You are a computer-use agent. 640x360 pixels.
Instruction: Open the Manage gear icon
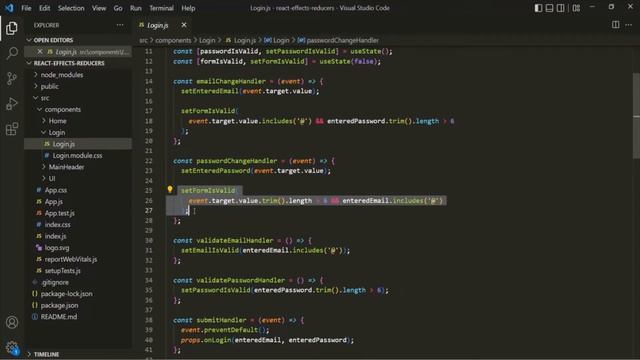(x=12, y=347)
